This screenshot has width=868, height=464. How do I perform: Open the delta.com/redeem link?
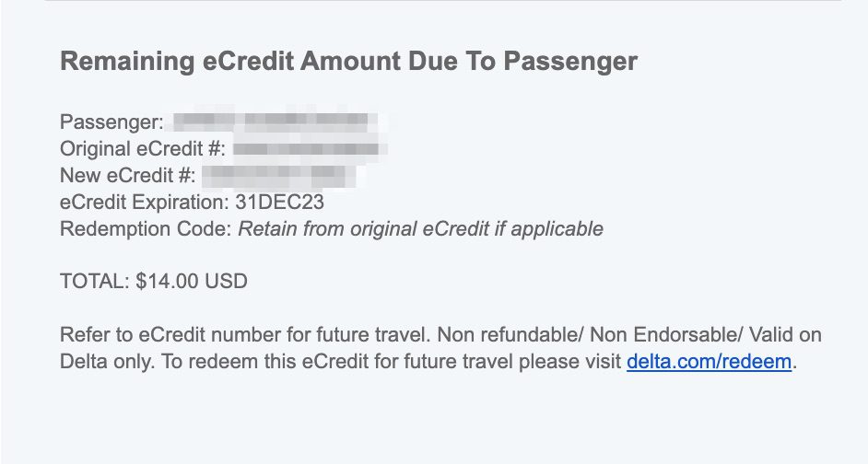click(x=710, y=362)
